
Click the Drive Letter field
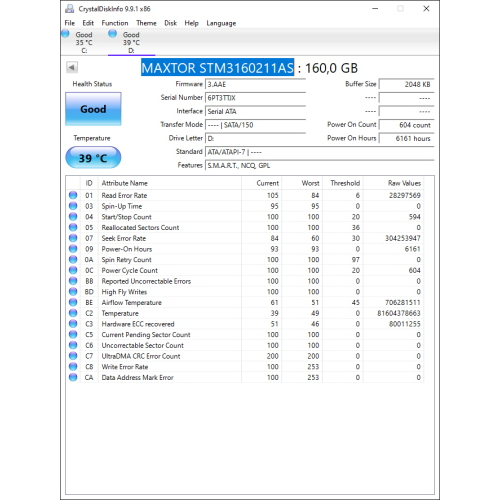click(255, 138)
